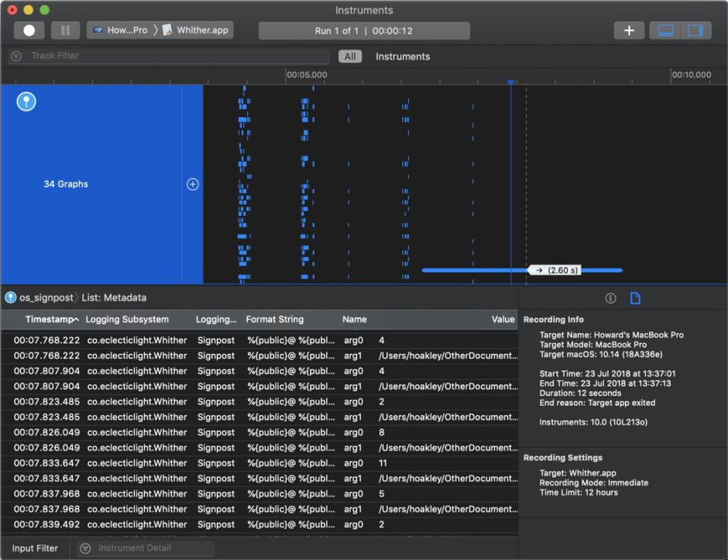Viewport: 728px width, 560px height.
Task: Select the document-shaped recording info inspector icon
Action: (x=635, y=298)
